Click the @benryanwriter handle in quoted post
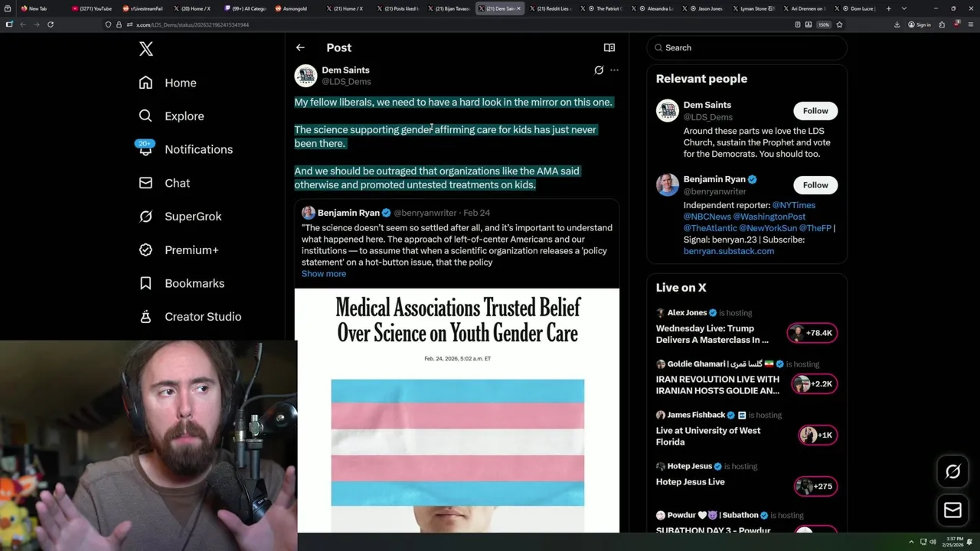Image resolution: width=980 pixels, height=551 pixels. [x=425, y=213]
